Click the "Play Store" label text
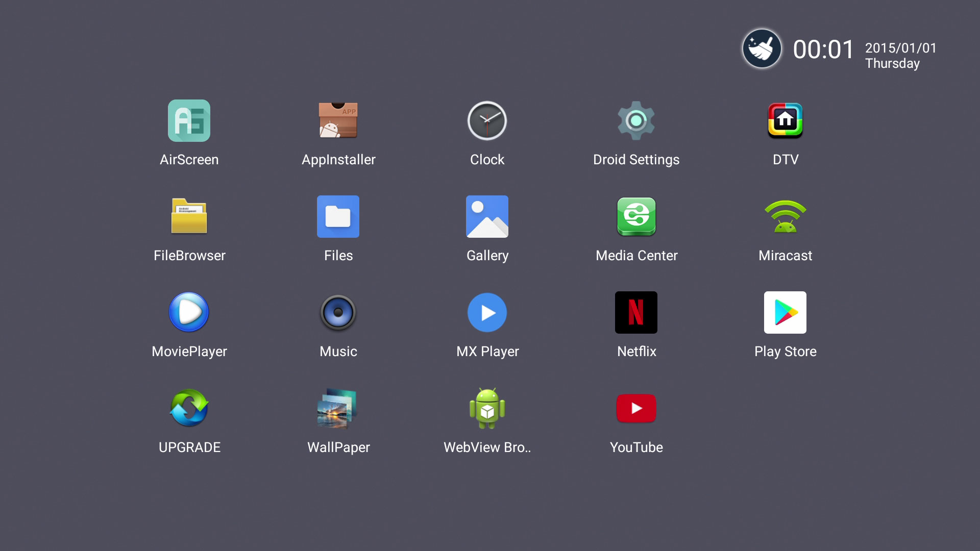This screenshot has height=551, width=980. pyautogui.click(x=785, y=352)
